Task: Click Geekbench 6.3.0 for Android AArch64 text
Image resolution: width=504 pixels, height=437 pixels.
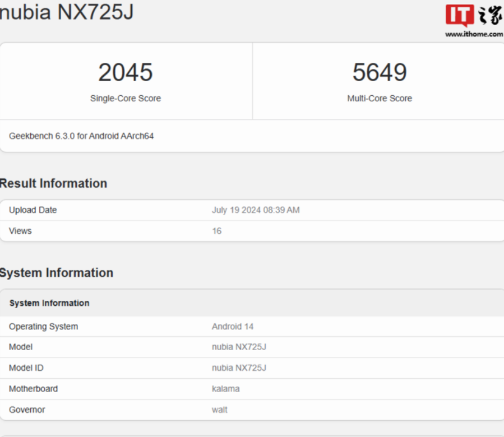Action: pyautogui.click(x=81, y=136)
